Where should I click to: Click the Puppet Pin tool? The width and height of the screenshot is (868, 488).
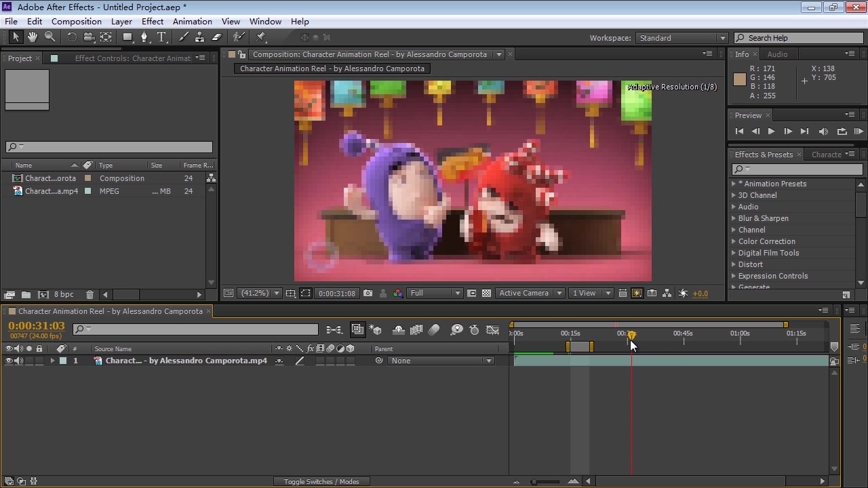(261, 37)
